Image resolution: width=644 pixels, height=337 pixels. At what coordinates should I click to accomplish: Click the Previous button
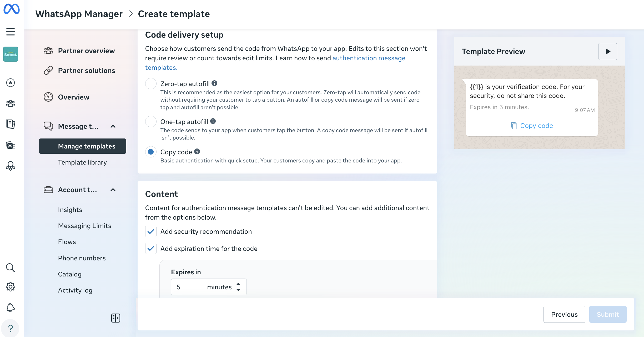coord(564,314)
